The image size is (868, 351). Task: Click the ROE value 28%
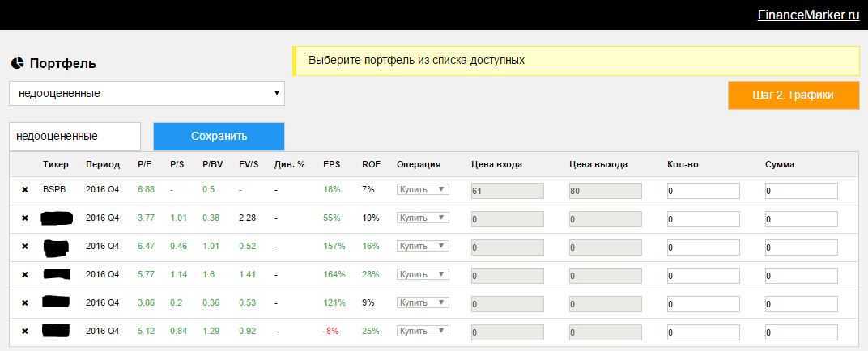pos(370,275)
